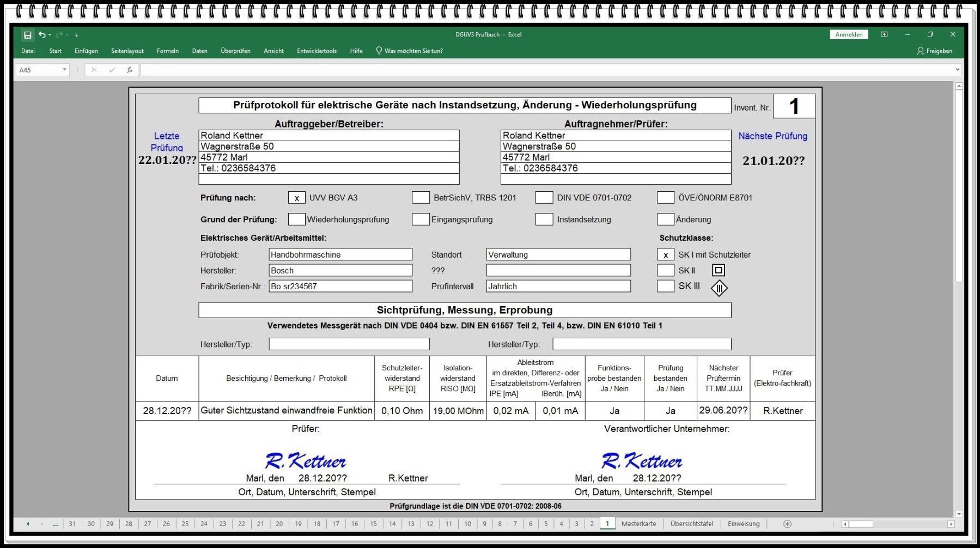The width and height of the screenshot is (980, 548).
Task: Click the horizontal scrollbar thumb at bottom
Action: coord(861,524)
